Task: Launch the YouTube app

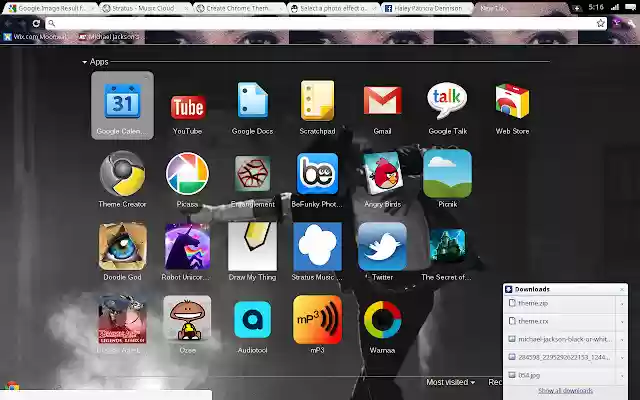Action: pos(187,108)
